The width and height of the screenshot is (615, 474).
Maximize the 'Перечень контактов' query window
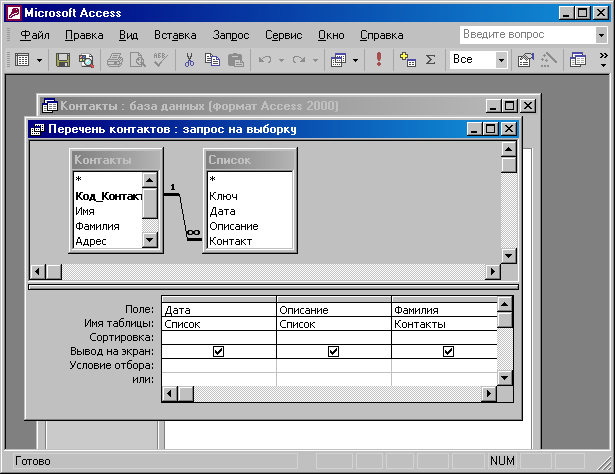tap(491, 129)
